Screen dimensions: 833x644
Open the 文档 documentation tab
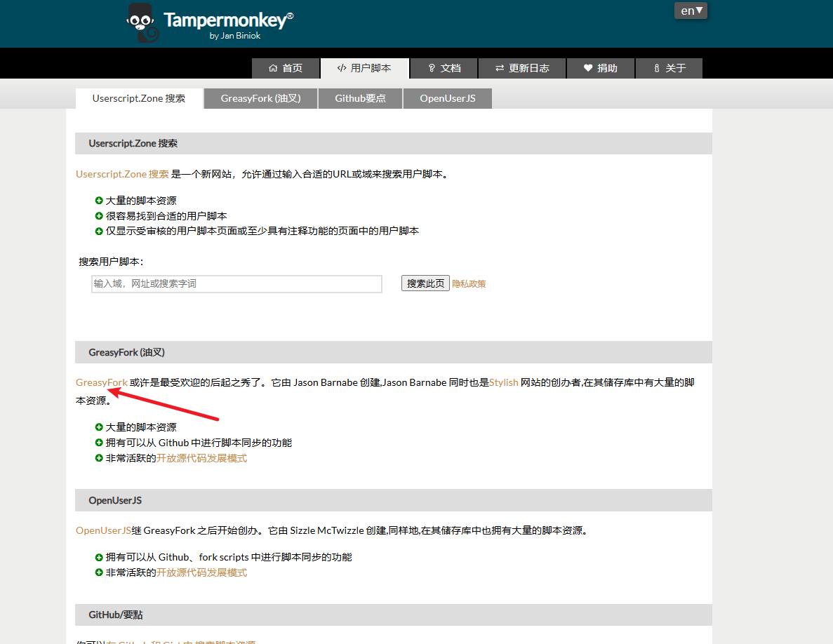(x=444, y=68)
